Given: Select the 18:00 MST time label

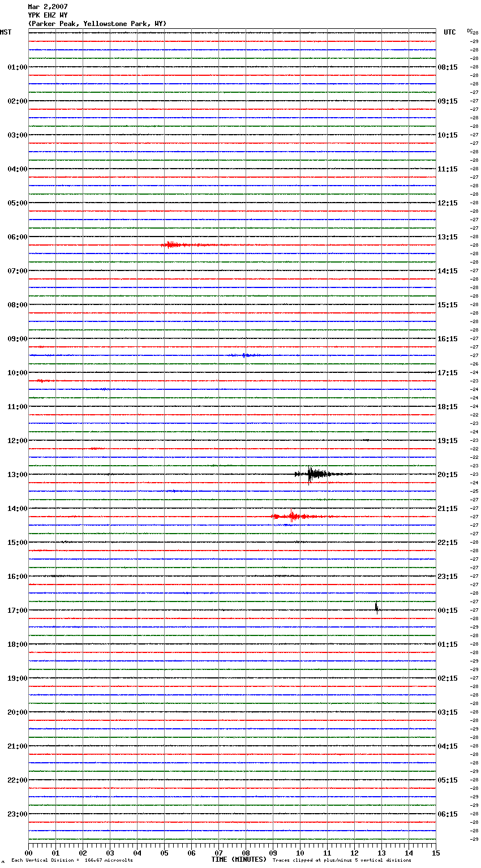Looking at the screenshot, I should pos(18,644).
